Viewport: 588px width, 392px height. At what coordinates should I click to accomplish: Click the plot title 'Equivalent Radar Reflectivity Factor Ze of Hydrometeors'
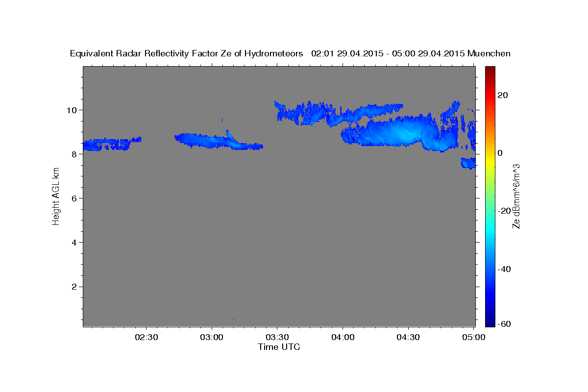(x=186, y=53)
